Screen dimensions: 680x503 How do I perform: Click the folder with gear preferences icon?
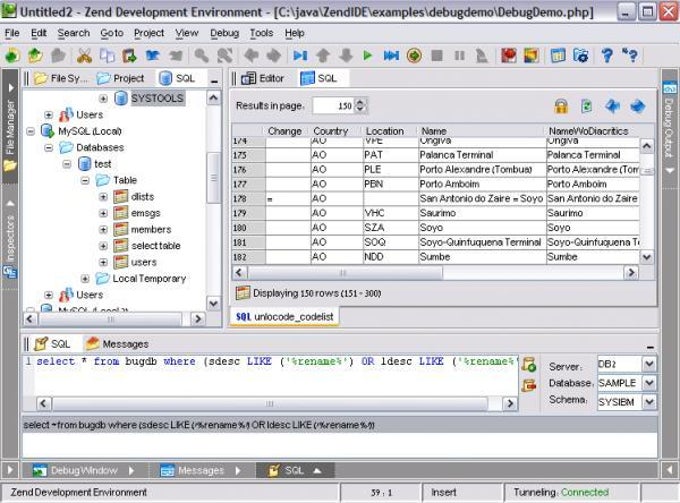[581, 56]
